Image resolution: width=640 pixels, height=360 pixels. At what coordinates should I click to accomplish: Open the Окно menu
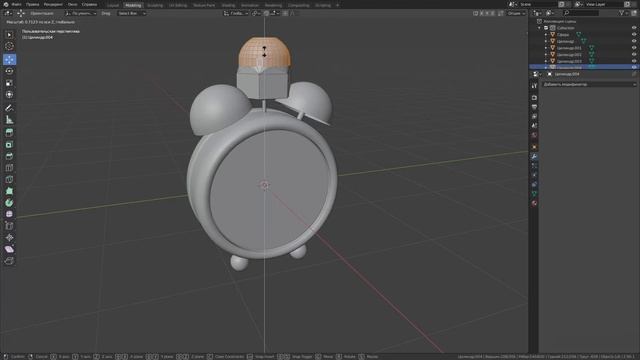(73, 4)
